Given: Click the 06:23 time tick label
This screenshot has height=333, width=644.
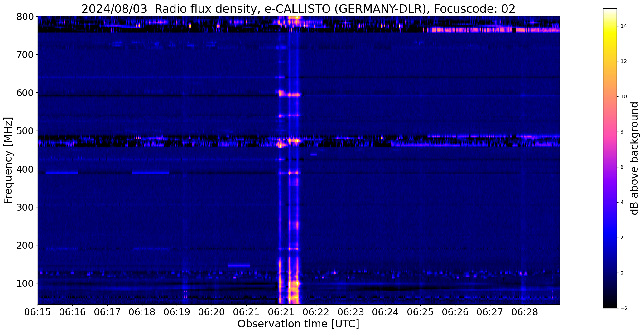Looking at the screenshot, I should (351, 312).
